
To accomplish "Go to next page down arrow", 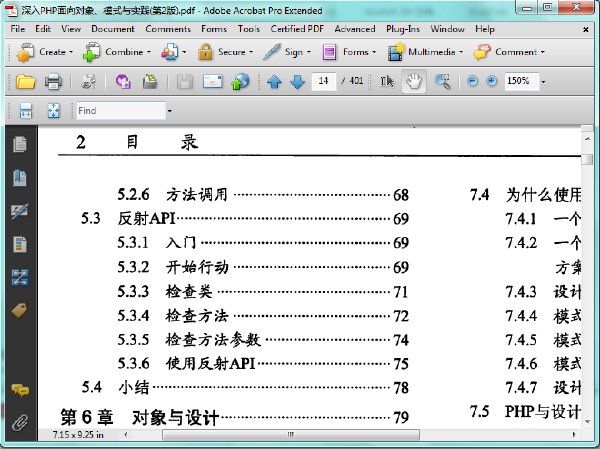I will pos(297,82).
